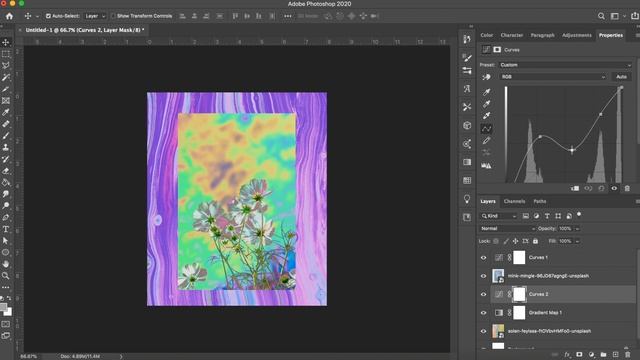Select the Clone Stamp tool
Image resolution: width=640 pixels, height=360 pixels.
(6, 147)
